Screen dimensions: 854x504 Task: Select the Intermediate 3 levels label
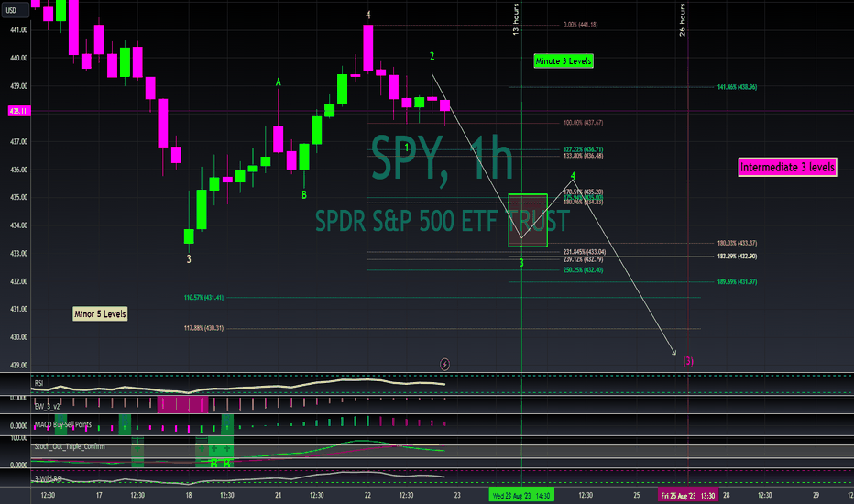click(x=787, y=168)
